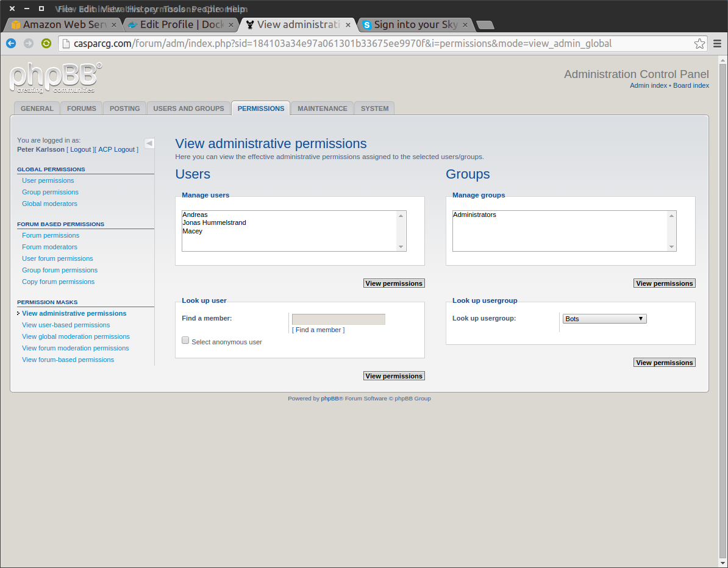Open the Admin index link
Viewport: 728px width, 568px height.
(648, 85)
